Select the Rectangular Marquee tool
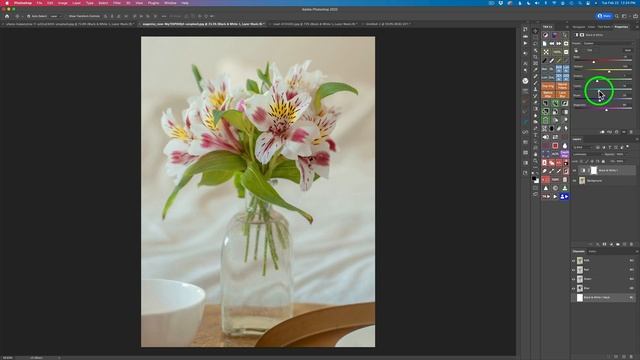The width and height of the screenshot is (640, 360). (535, 37)
